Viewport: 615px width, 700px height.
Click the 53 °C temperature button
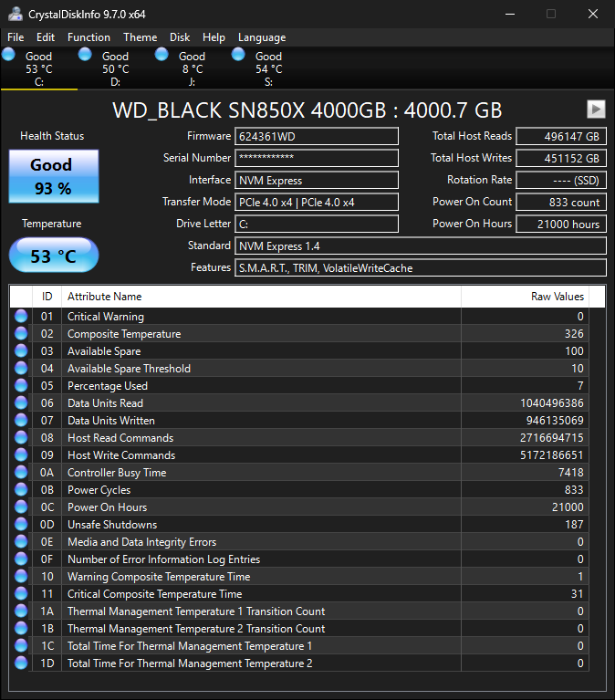(x=54, y=256)
